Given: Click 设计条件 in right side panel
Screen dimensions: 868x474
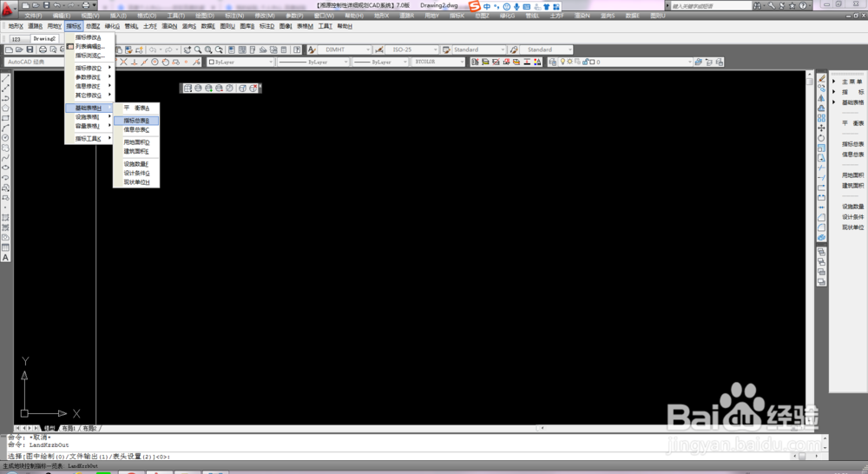Looking at the screenshot, I should [x=852, y=217].
